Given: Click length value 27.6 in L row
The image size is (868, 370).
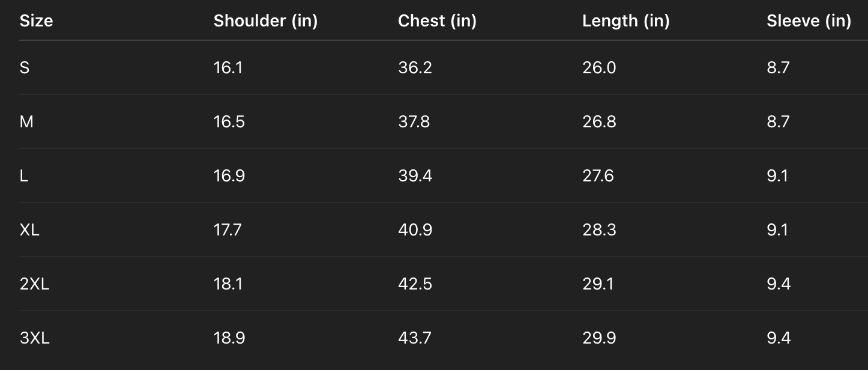Looking at the screenshot, I should pyautogui.click(x=598, y=176).
